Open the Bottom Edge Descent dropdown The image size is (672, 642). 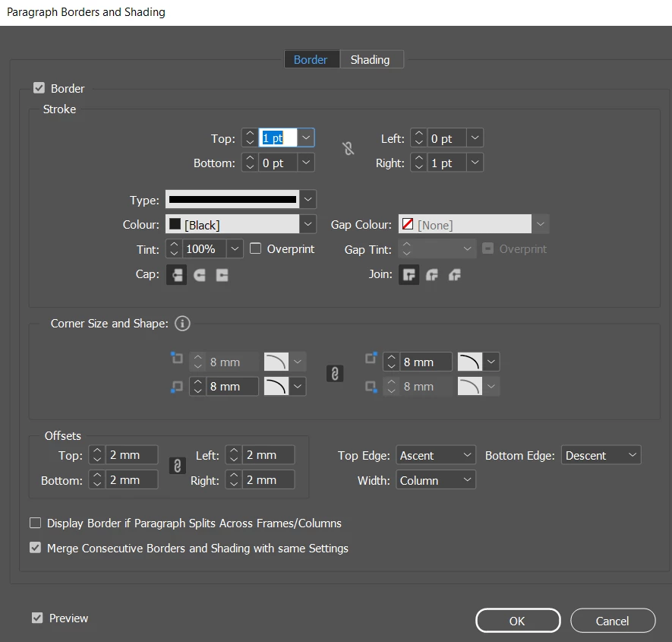[601, 455]
